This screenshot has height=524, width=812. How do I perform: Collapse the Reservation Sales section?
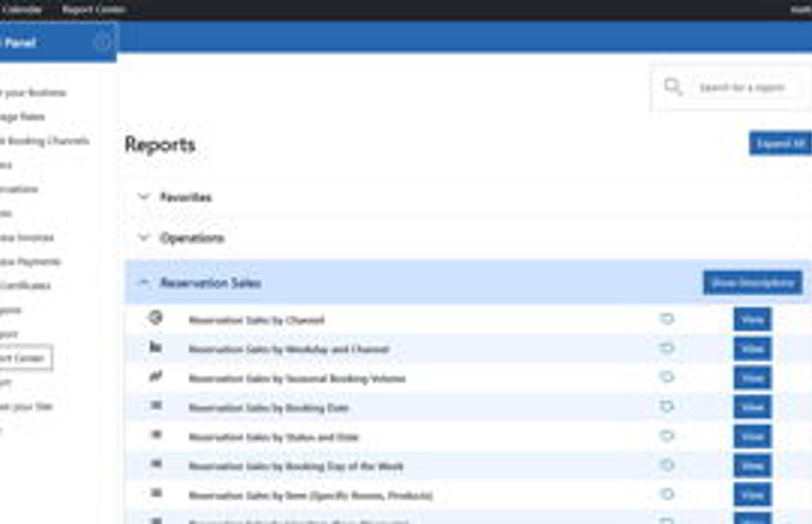pos(144,282)
